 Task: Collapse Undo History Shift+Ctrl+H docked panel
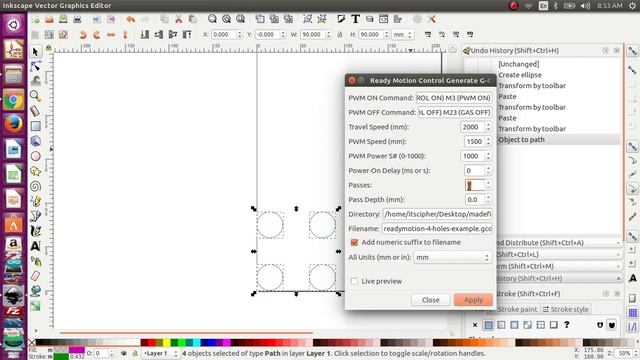point(559,278)
